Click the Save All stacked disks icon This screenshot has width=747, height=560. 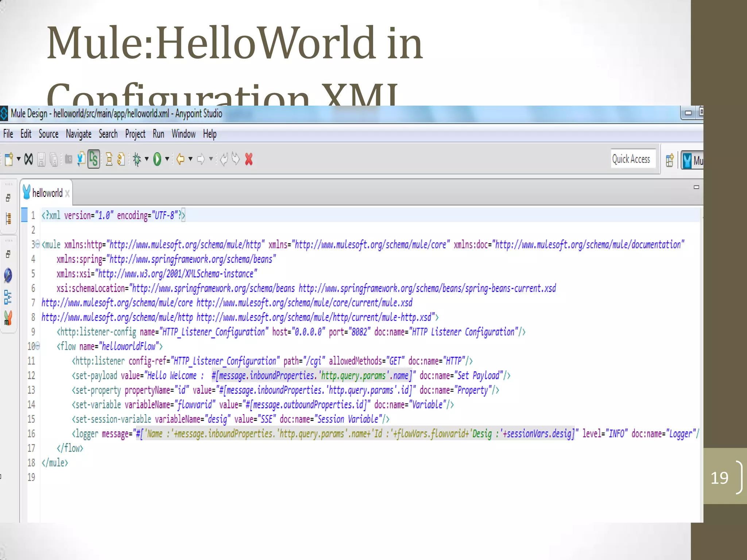(x=54, y=160)
